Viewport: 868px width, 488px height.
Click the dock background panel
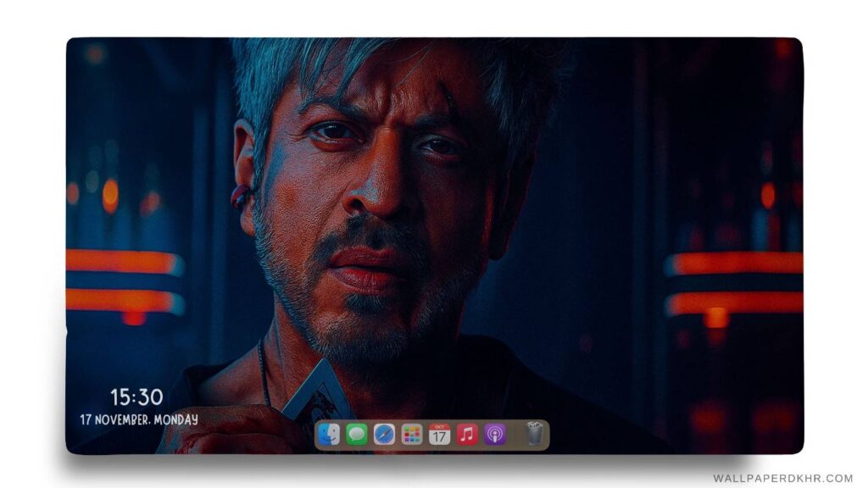coord(432,447)
